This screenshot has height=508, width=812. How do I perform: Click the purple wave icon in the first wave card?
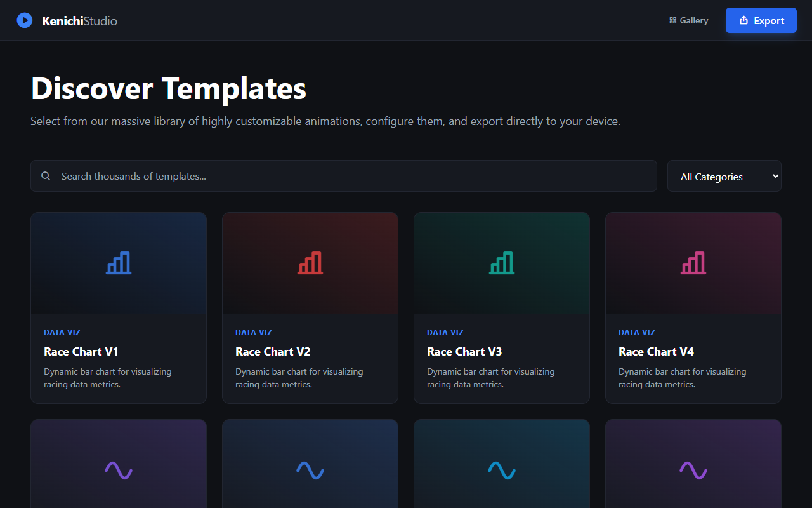tap(118, 470)
